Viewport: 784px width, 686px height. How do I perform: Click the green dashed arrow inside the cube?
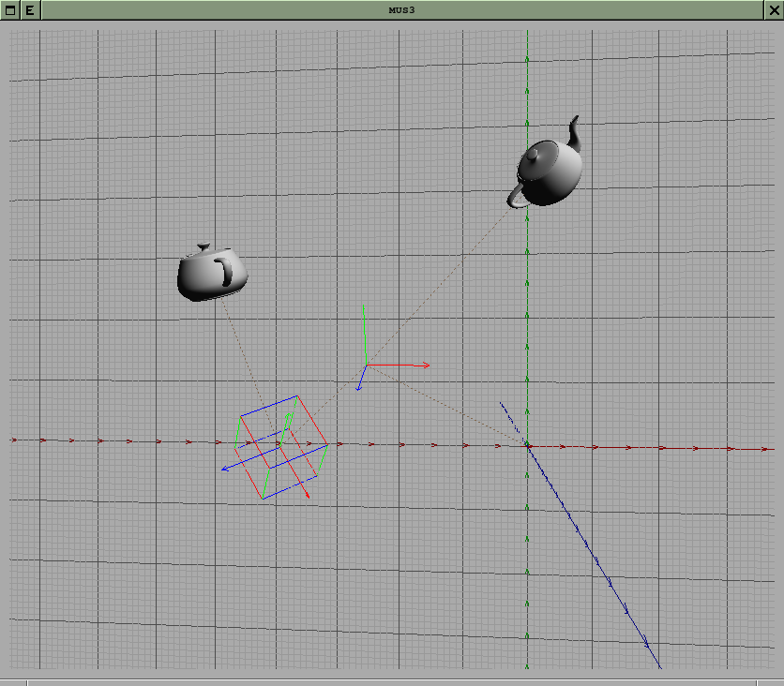pyautogui.click(x=284, y=427)
